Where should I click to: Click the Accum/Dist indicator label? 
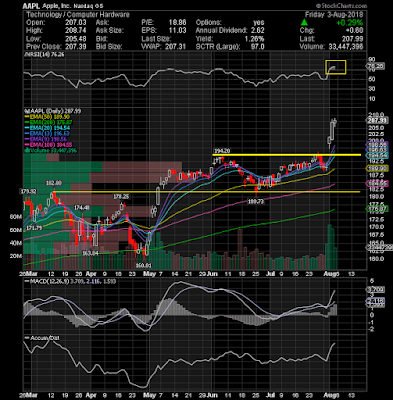(x=43, y=338)
